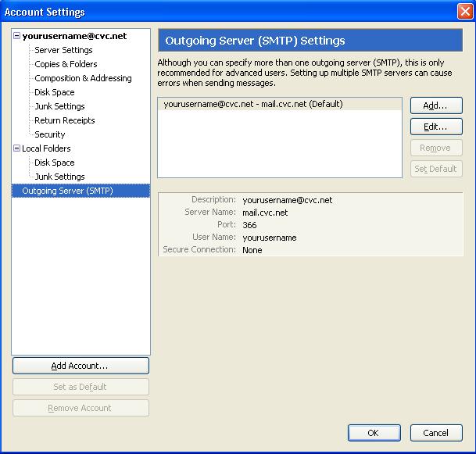Click the Secure Connection value None
The width and height of the screenshot is (476, 454).
[x=252, y=250]
